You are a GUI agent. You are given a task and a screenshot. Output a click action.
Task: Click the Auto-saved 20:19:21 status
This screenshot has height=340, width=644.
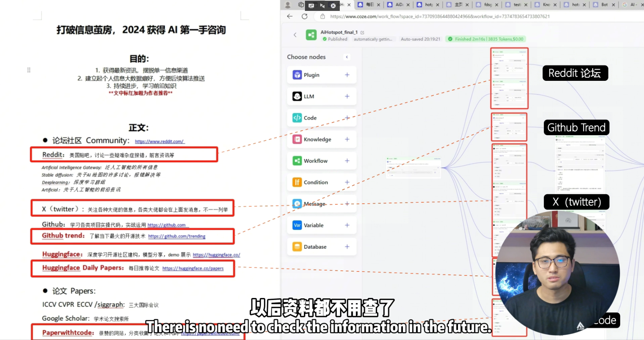click(420, 39)
